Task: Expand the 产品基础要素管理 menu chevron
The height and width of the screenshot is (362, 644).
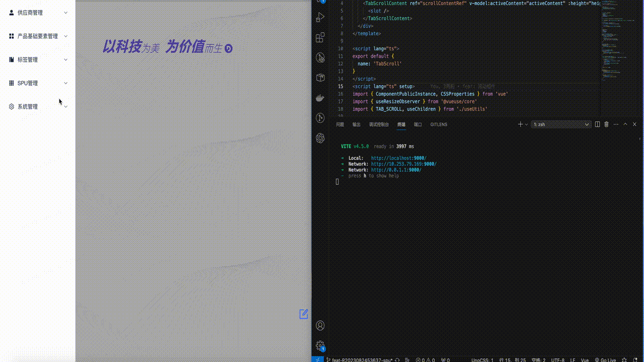Action: pyautogui.click(x=65, y=36)
